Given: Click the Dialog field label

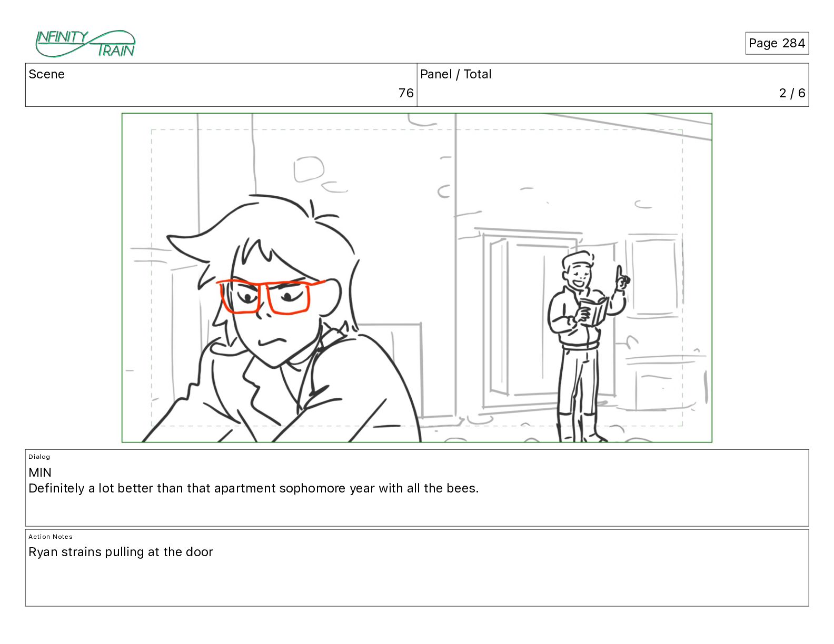Looking at the screenshot, I should tap(39, 457).
